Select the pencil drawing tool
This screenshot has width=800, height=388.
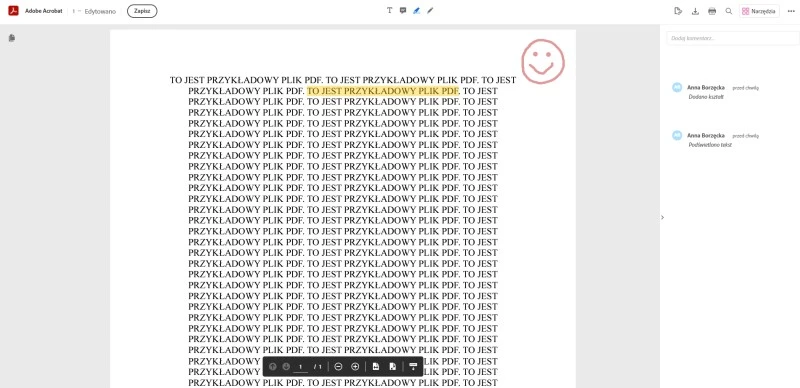click(x=430, y=10)
